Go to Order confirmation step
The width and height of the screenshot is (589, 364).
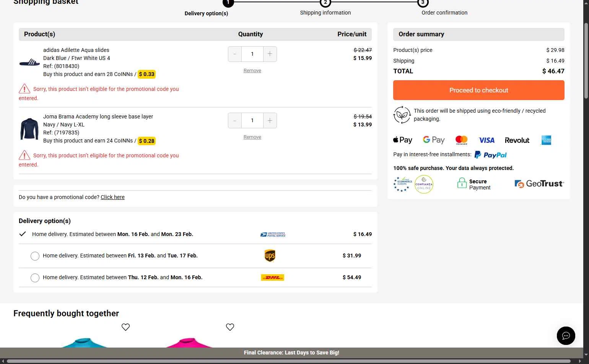(x=444, y=13)
